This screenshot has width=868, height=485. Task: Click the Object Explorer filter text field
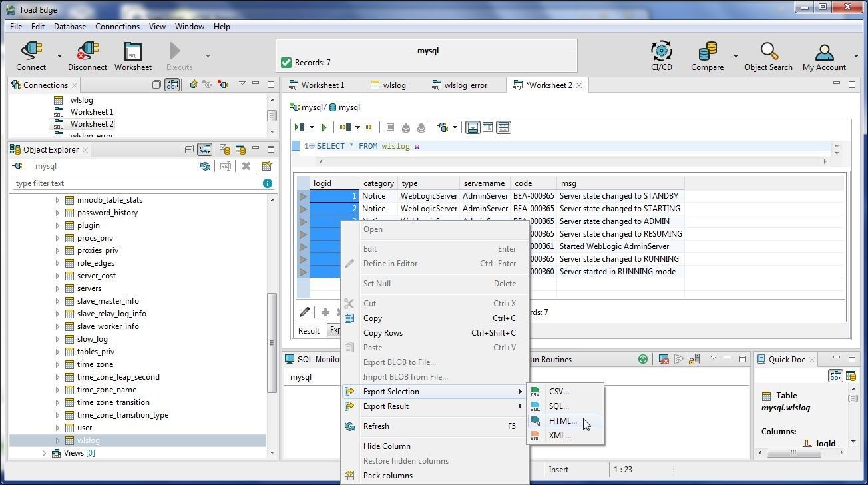click(137, 183)
